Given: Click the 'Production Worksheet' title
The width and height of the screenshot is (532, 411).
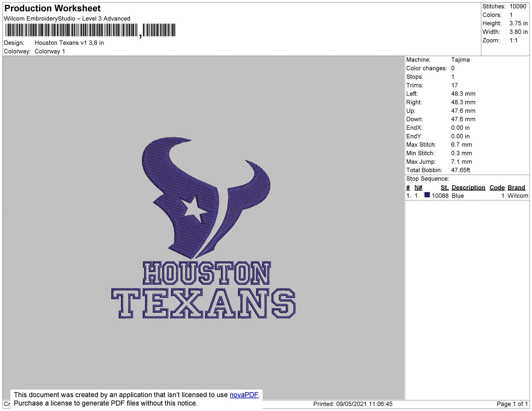Looking at the screenshot, I should click(x=53, y=8).
